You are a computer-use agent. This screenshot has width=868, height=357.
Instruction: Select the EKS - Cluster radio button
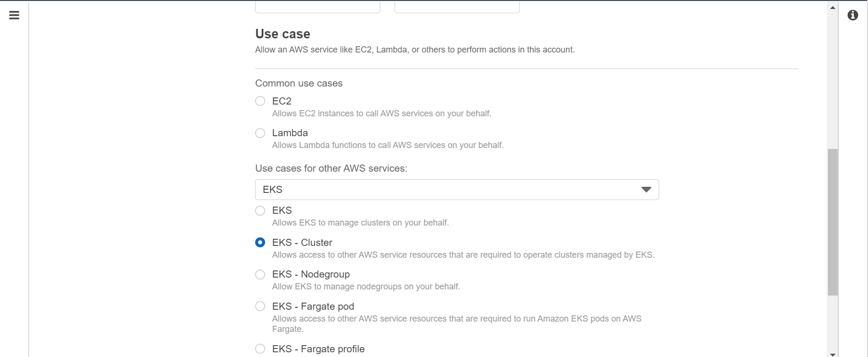click(260, 243)
